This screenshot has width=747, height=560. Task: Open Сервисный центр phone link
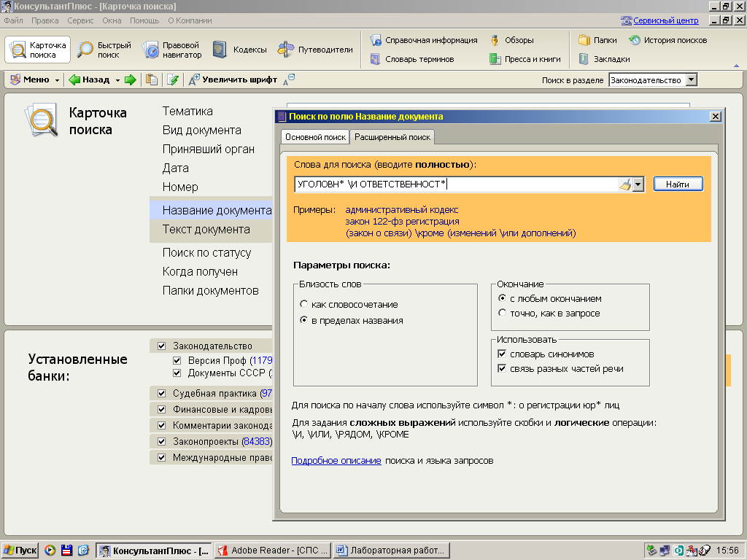[x=659, y=20]
